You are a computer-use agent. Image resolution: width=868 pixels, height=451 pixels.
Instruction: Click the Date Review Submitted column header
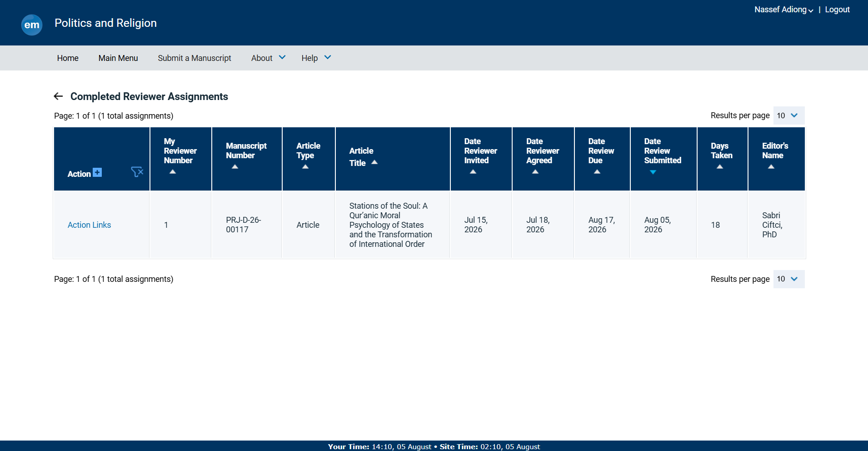click(x=663, y=151)
